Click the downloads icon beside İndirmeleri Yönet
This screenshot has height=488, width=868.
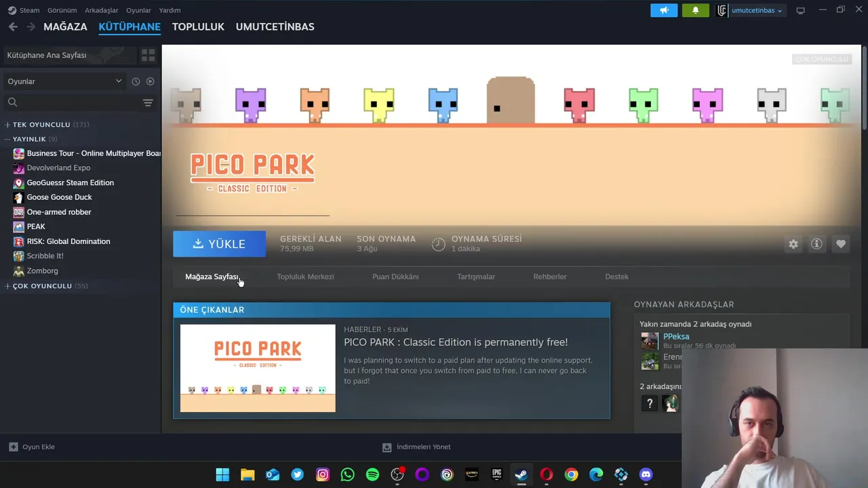[387, 447]
